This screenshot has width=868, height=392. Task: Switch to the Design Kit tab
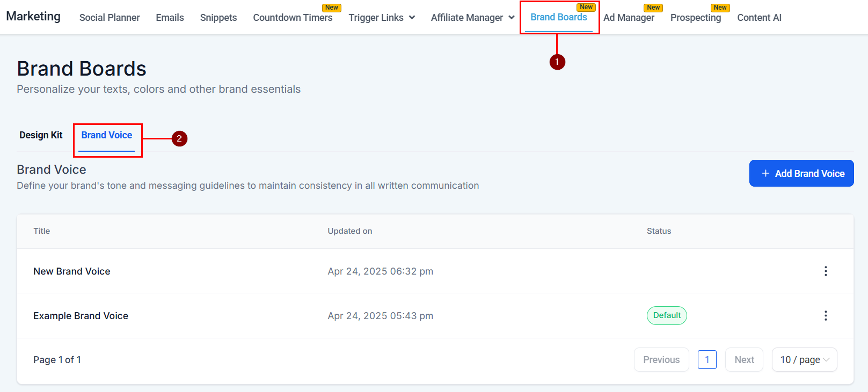point(41,135)
